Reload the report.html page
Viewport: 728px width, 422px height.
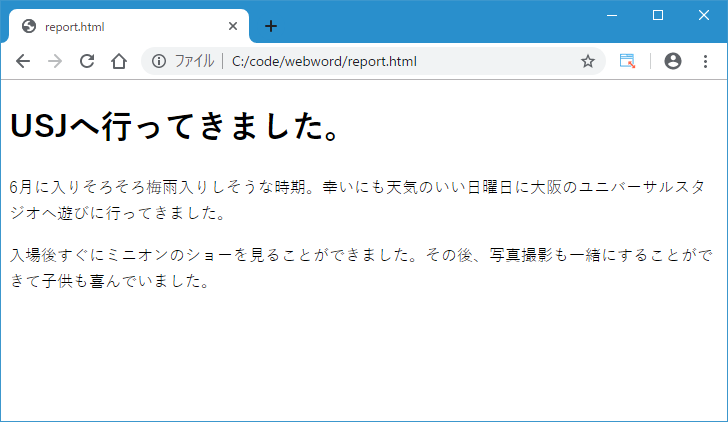pos(87,61)
